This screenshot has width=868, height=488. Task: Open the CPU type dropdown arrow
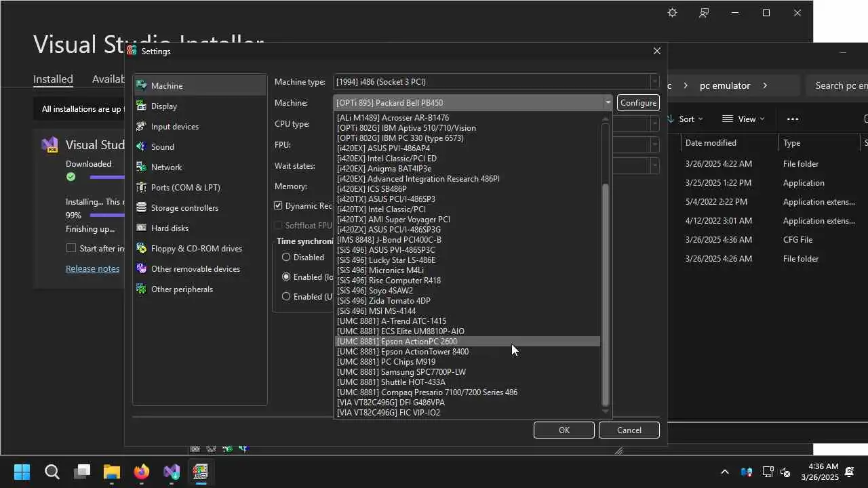tap(654, 123)
